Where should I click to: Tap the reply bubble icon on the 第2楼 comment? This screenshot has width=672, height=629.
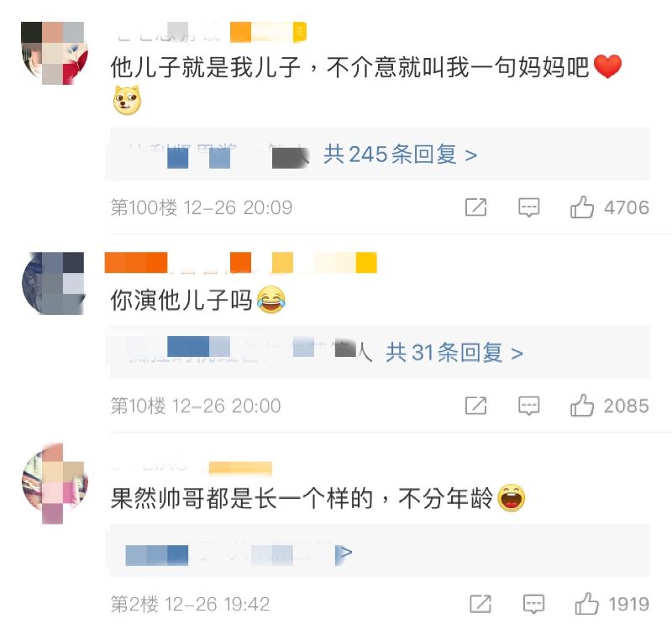533,604
